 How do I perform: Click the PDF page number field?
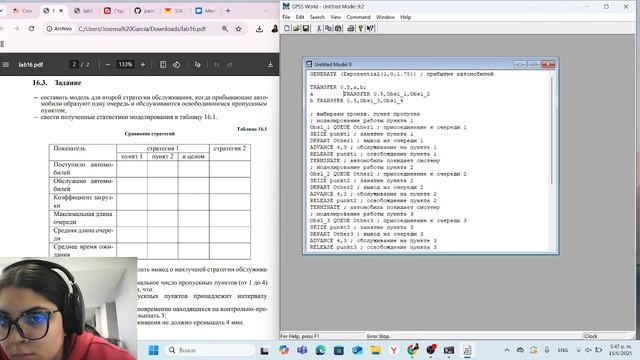(x=74, y=64)
